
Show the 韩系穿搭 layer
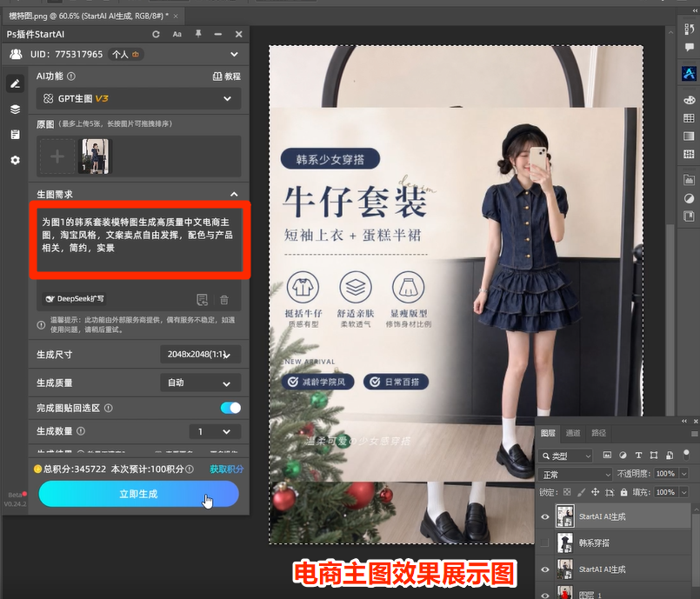coord(544,542)
